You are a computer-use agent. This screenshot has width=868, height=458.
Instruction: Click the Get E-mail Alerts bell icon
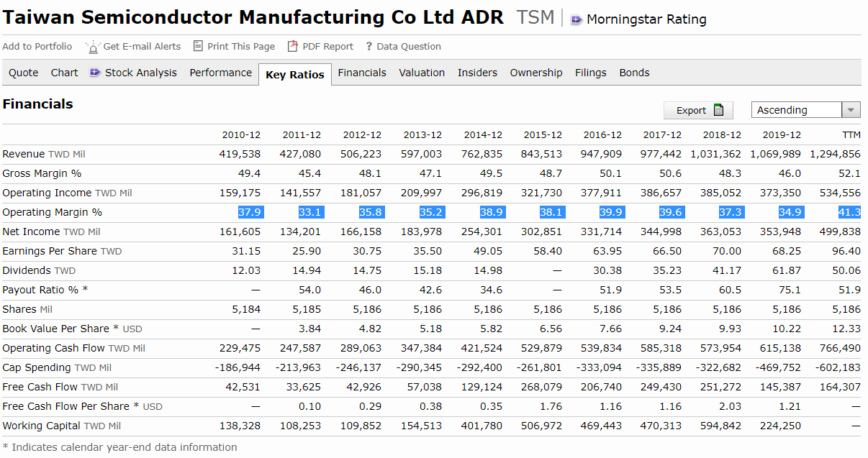click(x=93, y=47)
